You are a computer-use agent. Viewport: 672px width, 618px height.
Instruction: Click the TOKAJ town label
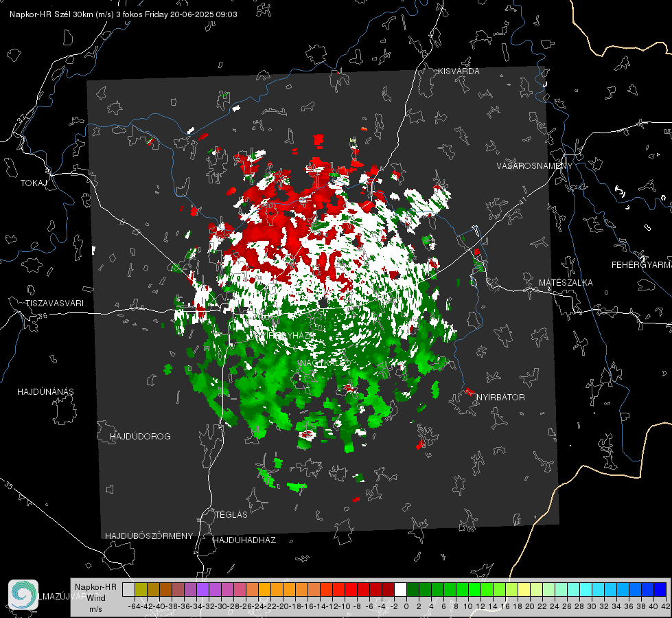point(34,183)
